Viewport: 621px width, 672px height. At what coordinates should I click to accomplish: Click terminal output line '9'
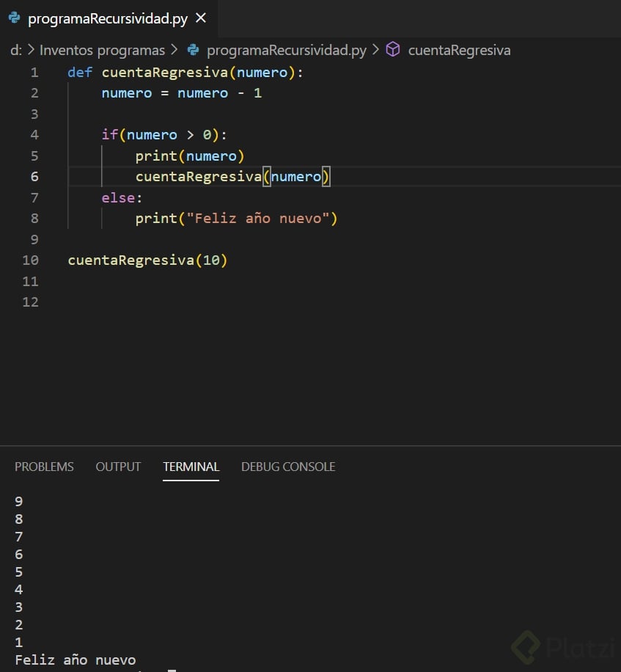pos(19,501)
